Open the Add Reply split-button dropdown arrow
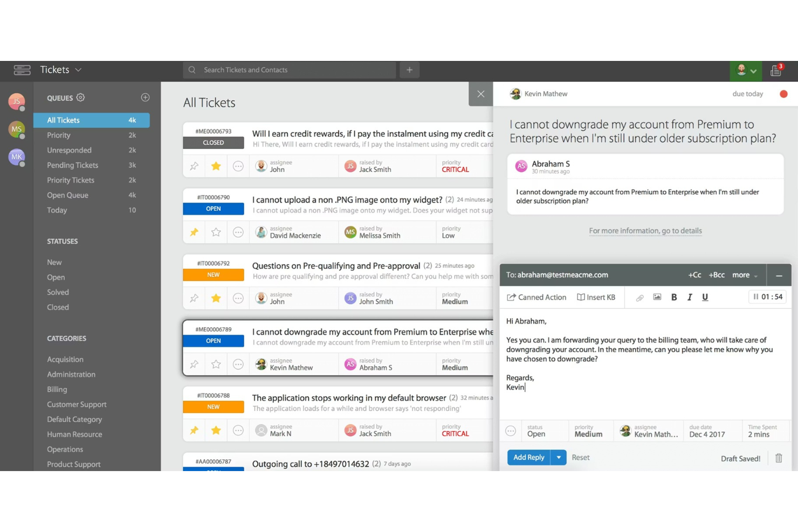The image size is (798, 532). pos(559,457)
